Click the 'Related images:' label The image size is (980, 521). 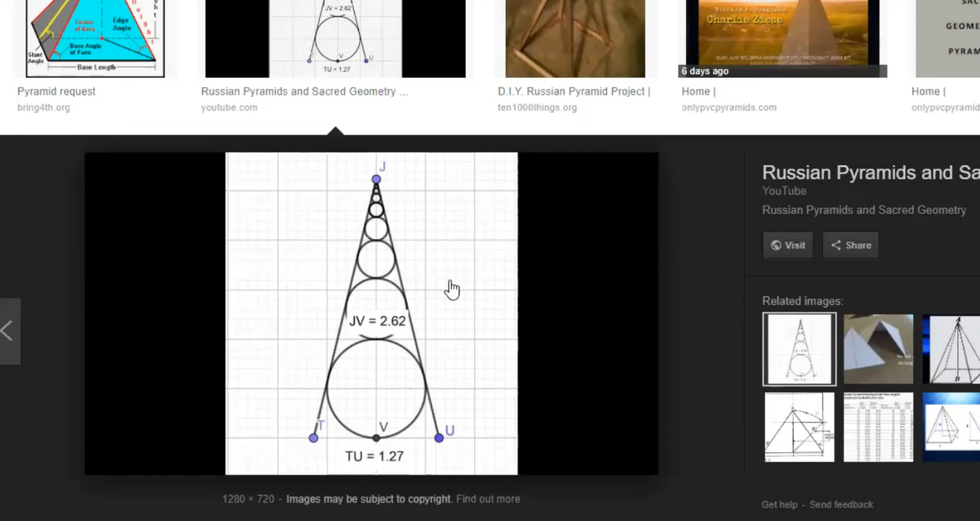[803, 301]
